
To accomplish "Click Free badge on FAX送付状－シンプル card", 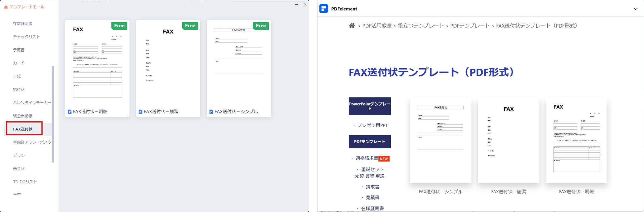I will tap(261, 26).
